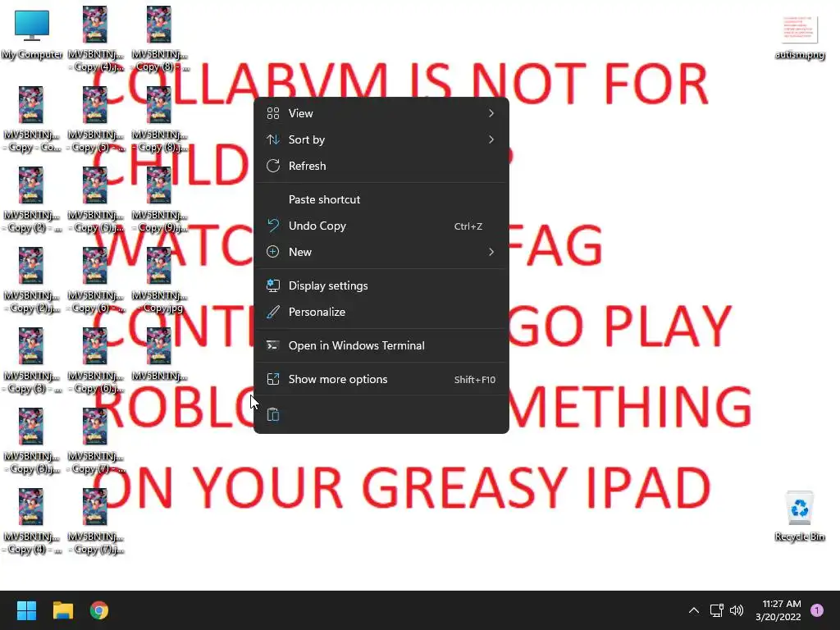Launch Google Chrome from the taskbar
This screenshot has width=840, height=630.
(x=99, y=610)
